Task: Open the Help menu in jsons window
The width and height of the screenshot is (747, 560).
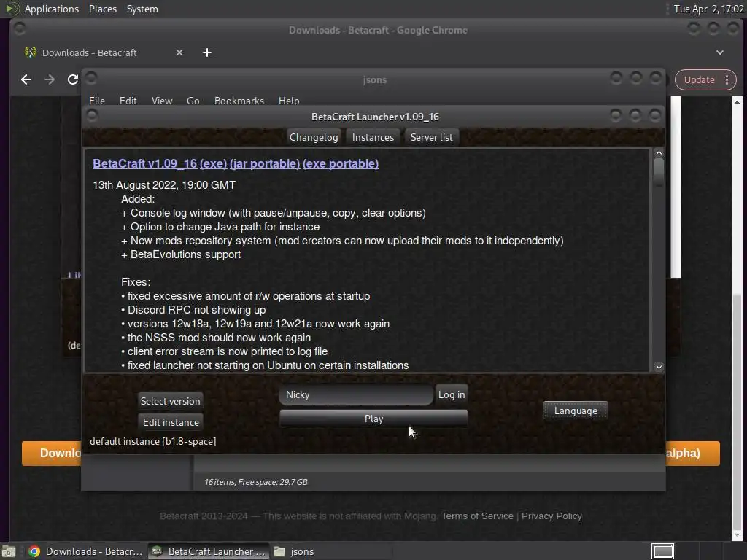Action: click(x=289, y=101)
